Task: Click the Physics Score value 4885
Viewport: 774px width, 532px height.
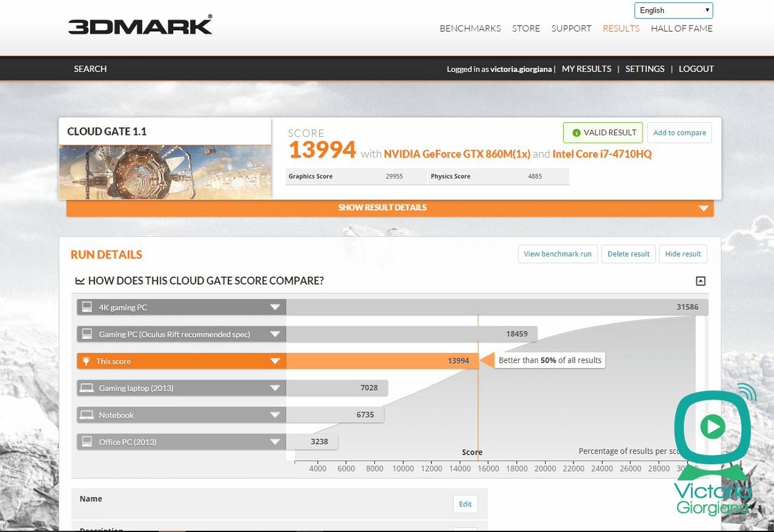Action: click(x=535, y=177)
